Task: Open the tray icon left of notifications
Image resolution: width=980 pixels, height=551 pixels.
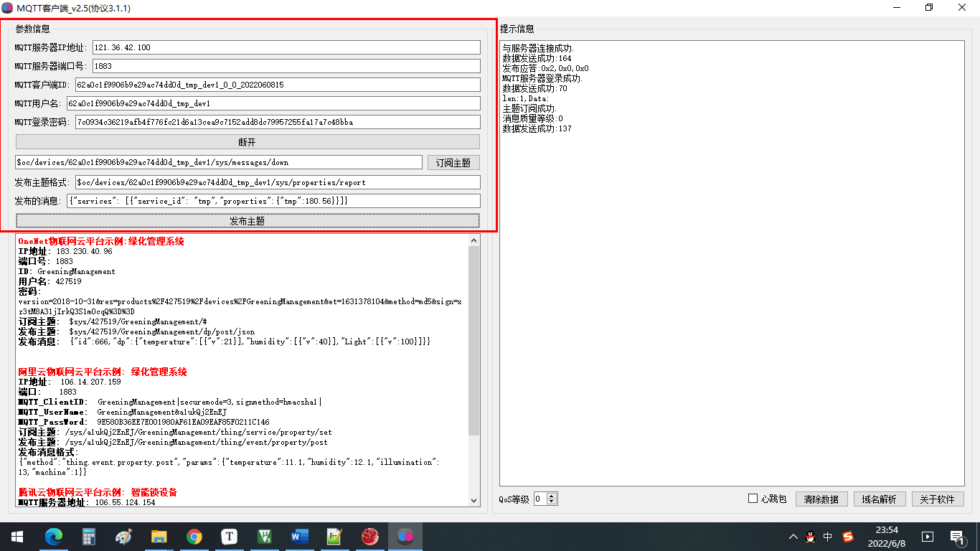Action: coord(928,536)
